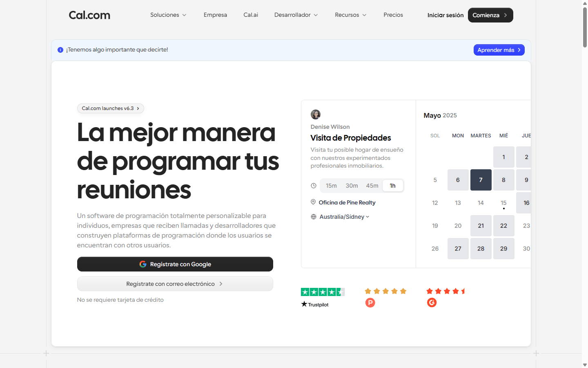588x368 pixels.
Task: Click the "Visita de Propiedades" heading
Action: click(x=351, y=138)
